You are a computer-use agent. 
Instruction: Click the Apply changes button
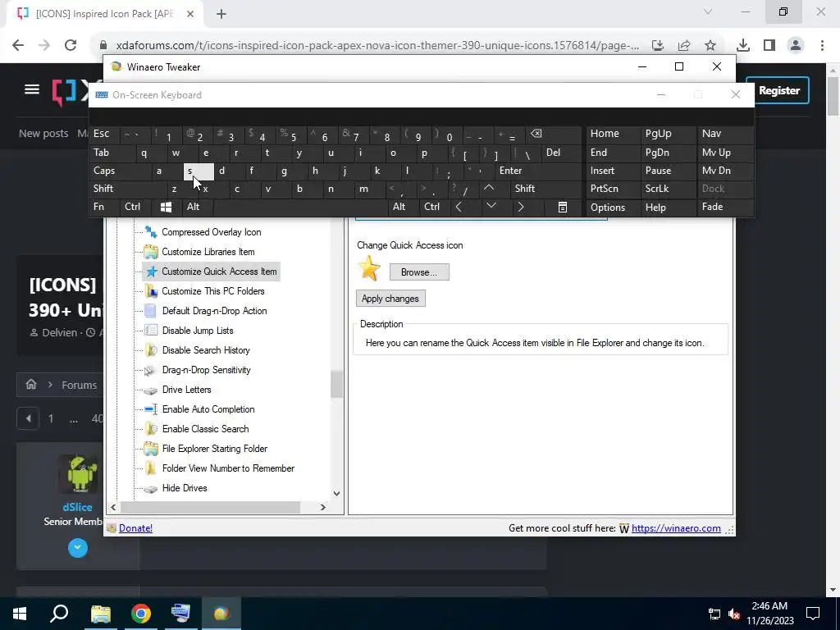(x=390, y=299)
